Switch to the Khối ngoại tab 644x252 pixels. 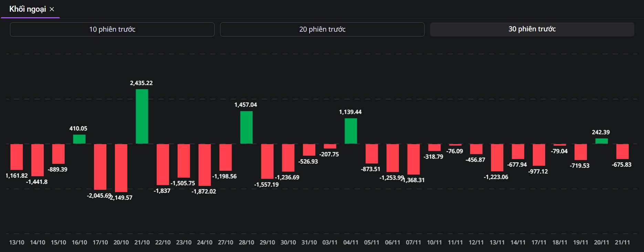[27, 9]
